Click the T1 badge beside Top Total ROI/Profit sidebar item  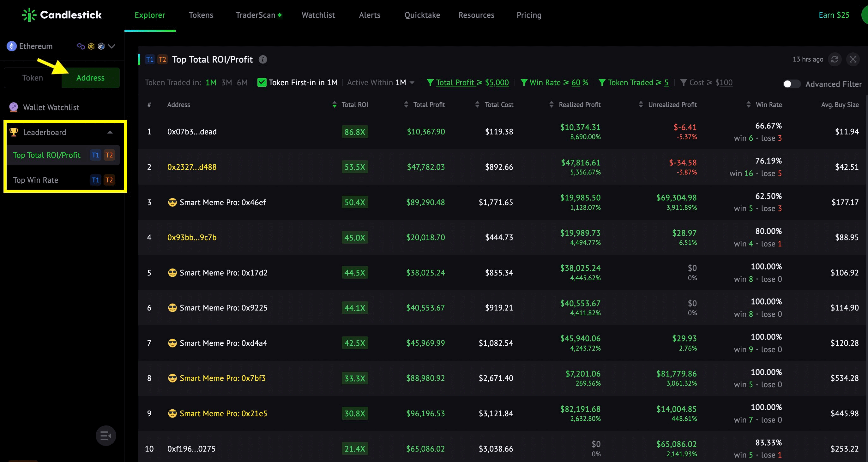[96, 155]
